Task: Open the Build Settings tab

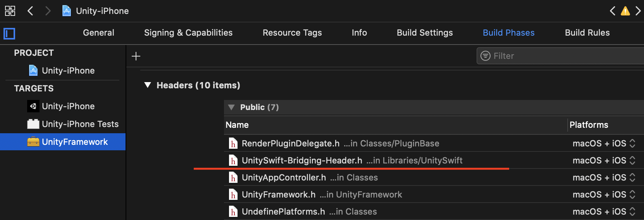Action: [x=425, y=33]
